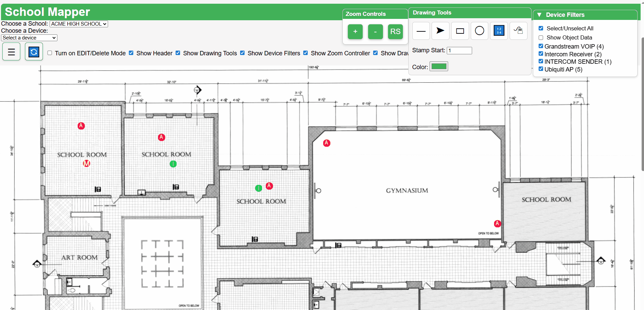Viewport: 644px width, 310px height.
Task: Uncheck the Ubiquiti AP filter
Action: pos(541,69)
